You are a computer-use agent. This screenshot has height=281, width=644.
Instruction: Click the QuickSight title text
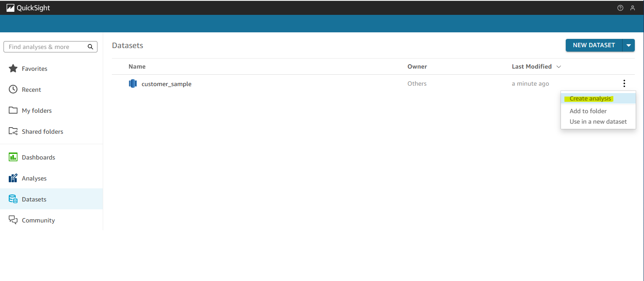click(x=33, y=8)
